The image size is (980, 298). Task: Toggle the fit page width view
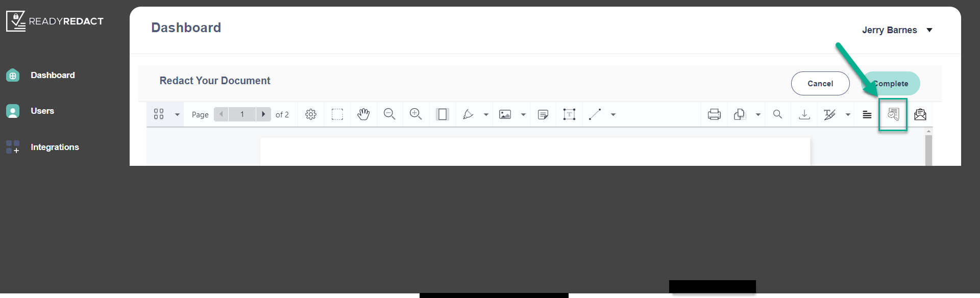pyautogui.click(x=443, y=114)
